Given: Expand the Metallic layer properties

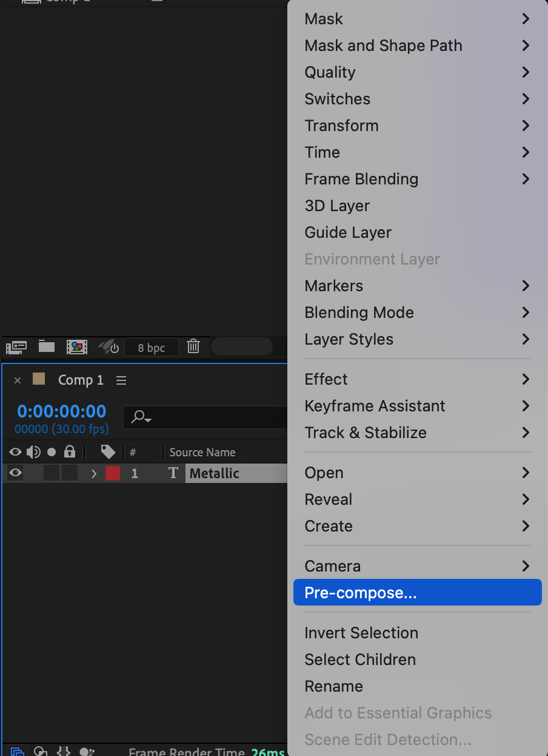Looking at the screenshot, I should pyautogui.click(x=94, y=473).
